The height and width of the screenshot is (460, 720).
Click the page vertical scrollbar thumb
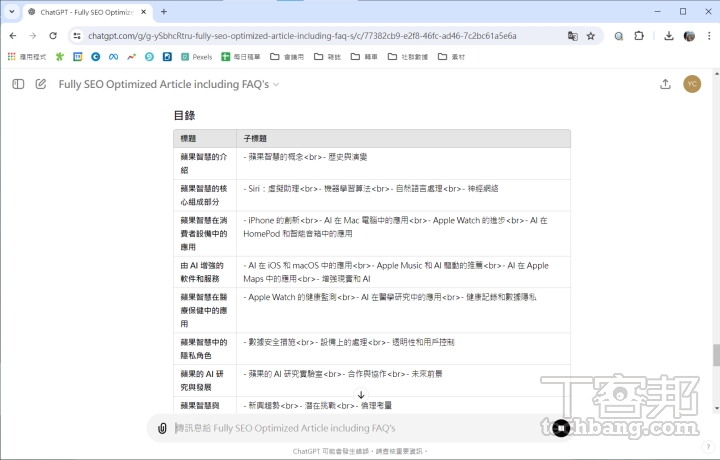[716, 355]
